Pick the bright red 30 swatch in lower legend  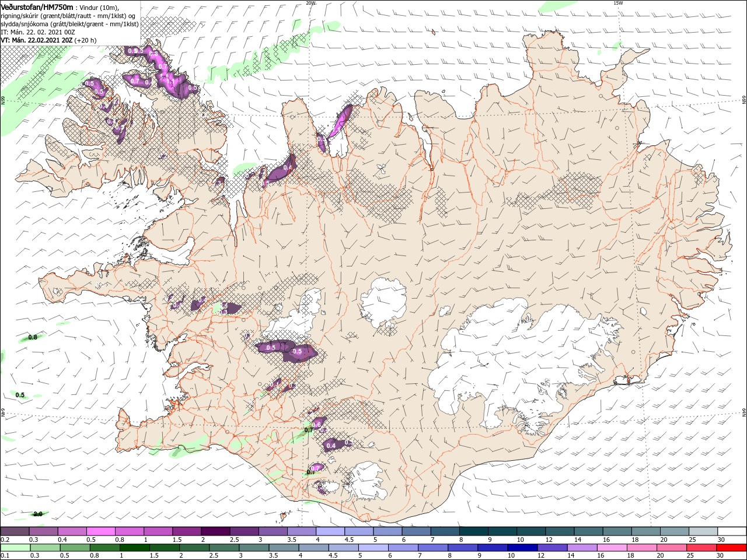click(731, 548)
